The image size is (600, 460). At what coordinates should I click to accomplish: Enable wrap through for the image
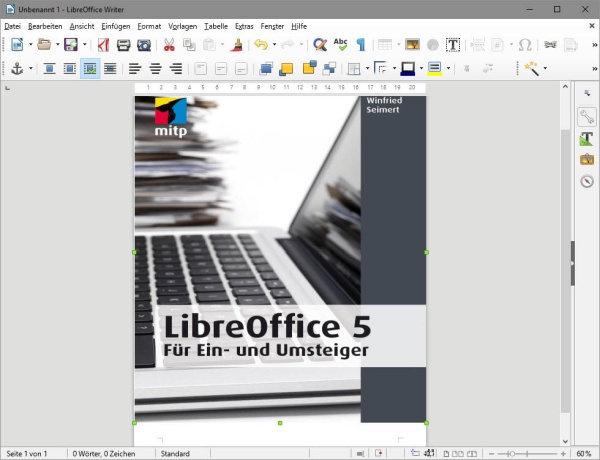click(x=110, y=69)
